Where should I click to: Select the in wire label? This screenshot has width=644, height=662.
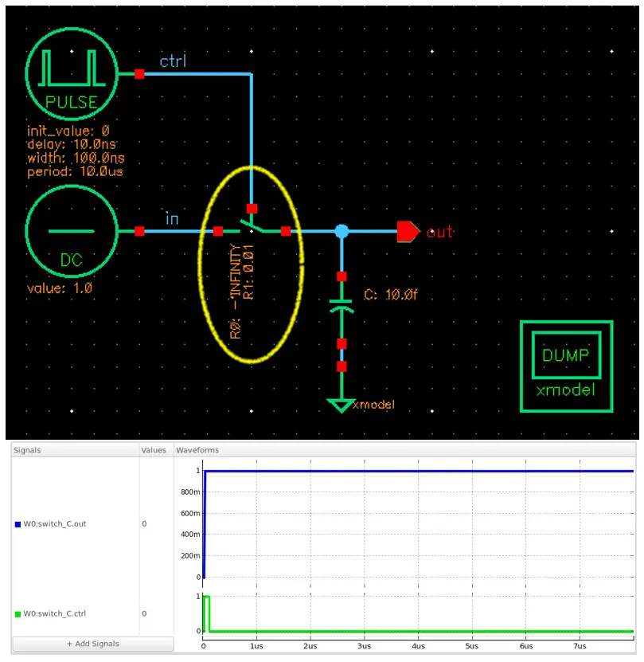[x=172, y=218]
